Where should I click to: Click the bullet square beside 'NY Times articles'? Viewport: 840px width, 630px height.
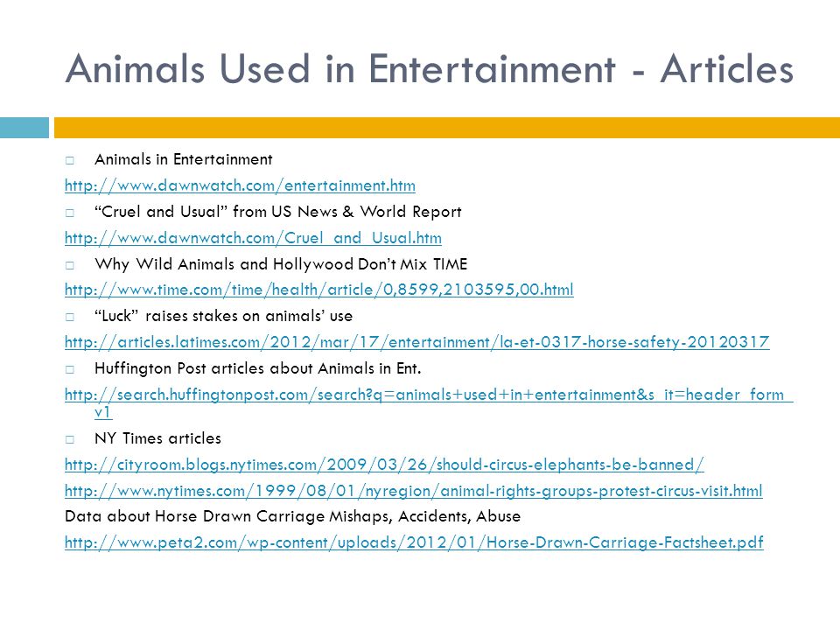coord(70,439)
